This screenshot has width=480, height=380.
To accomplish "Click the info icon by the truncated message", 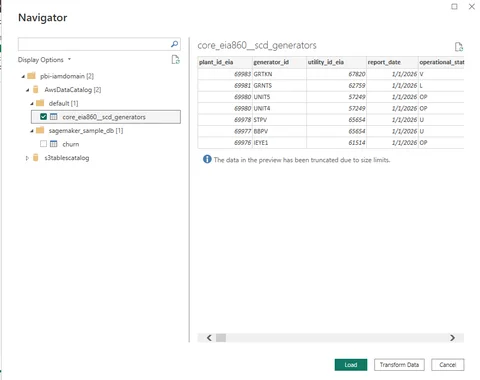I will (207, 159).
